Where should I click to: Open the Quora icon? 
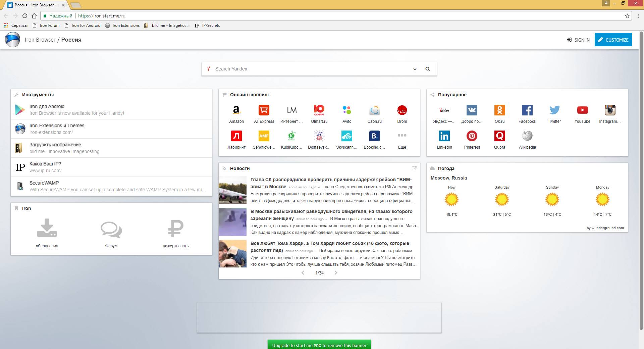(x=499, y=136)
